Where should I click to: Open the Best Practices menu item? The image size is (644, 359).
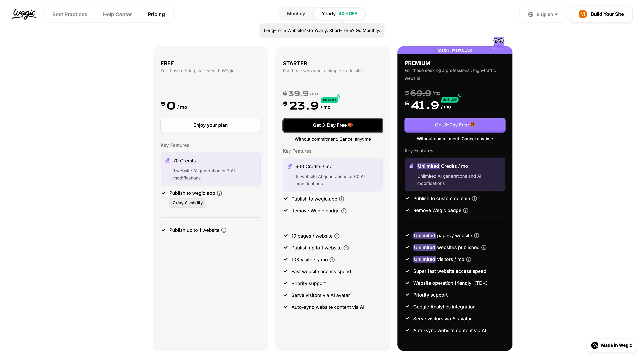70,15
